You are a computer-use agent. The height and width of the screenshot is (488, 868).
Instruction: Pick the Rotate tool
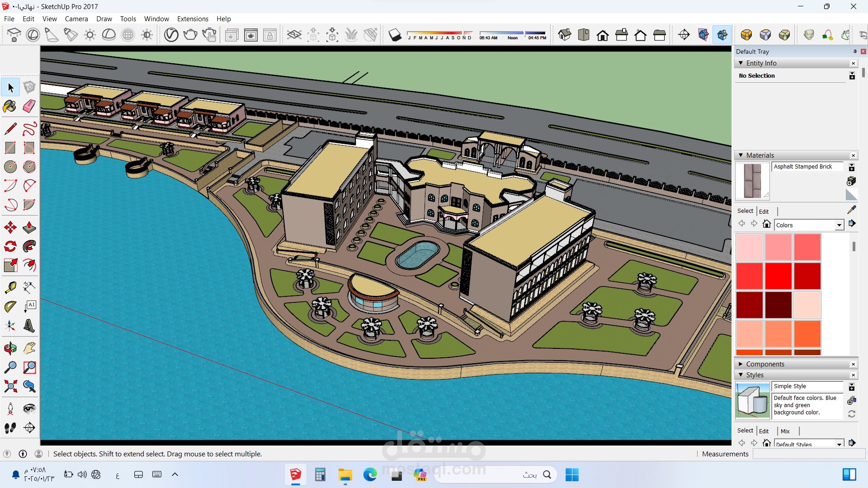10,246
